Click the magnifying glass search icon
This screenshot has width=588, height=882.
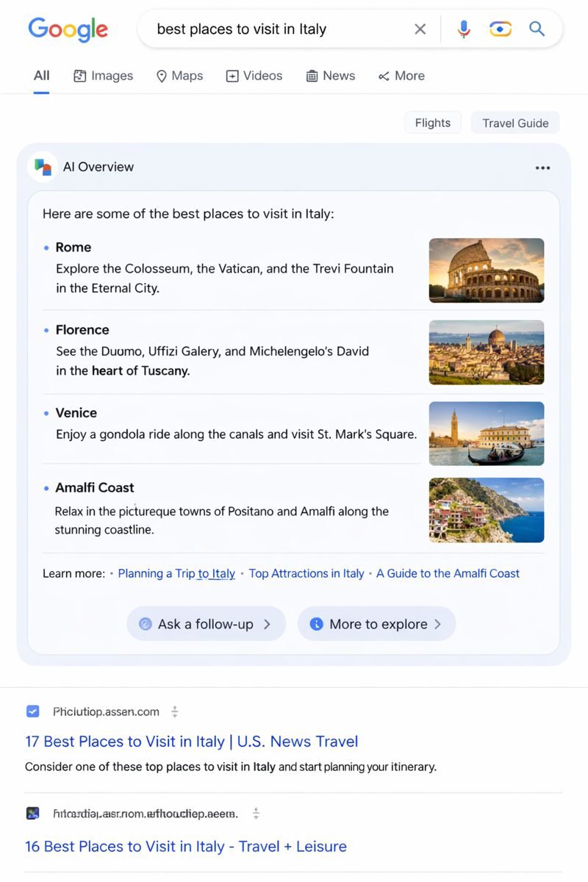(537, 29)
